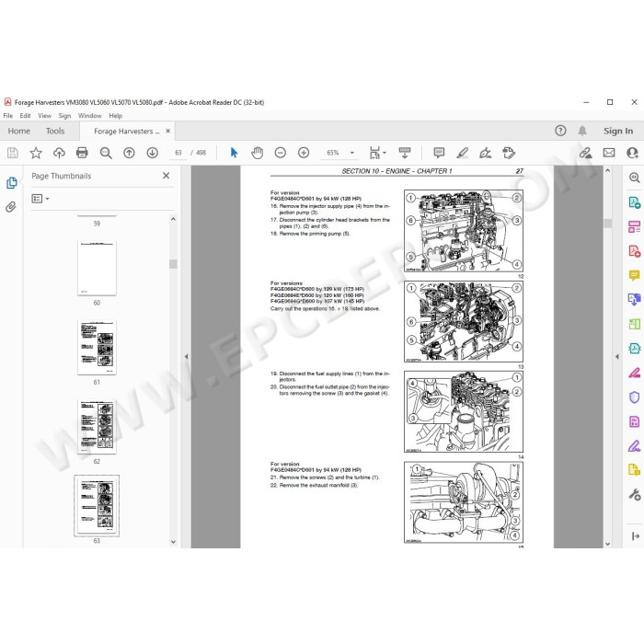This screenshot has height=644, width=644.
Task: Switch to the Home tab
Action: point(19,131)
